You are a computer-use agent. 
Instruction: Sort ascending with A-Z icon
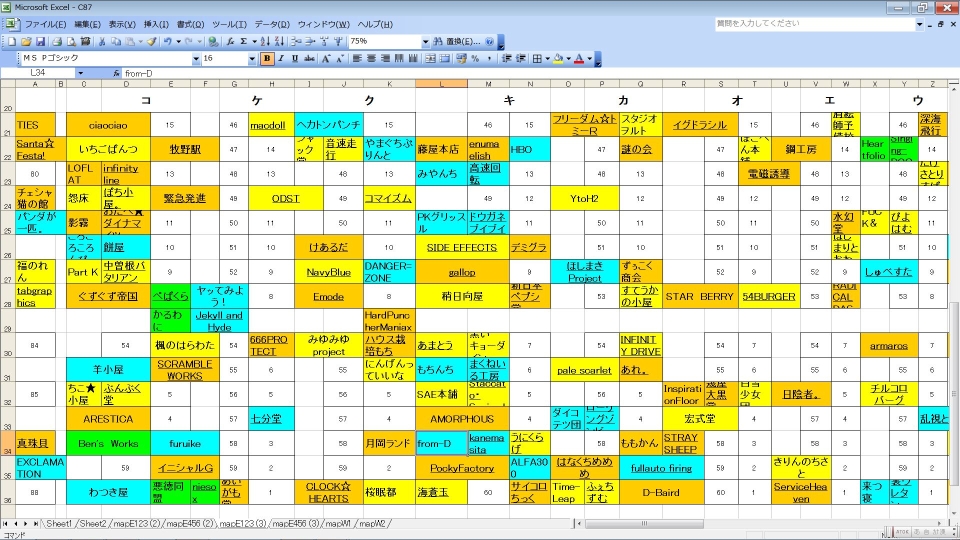coord(265,42)
